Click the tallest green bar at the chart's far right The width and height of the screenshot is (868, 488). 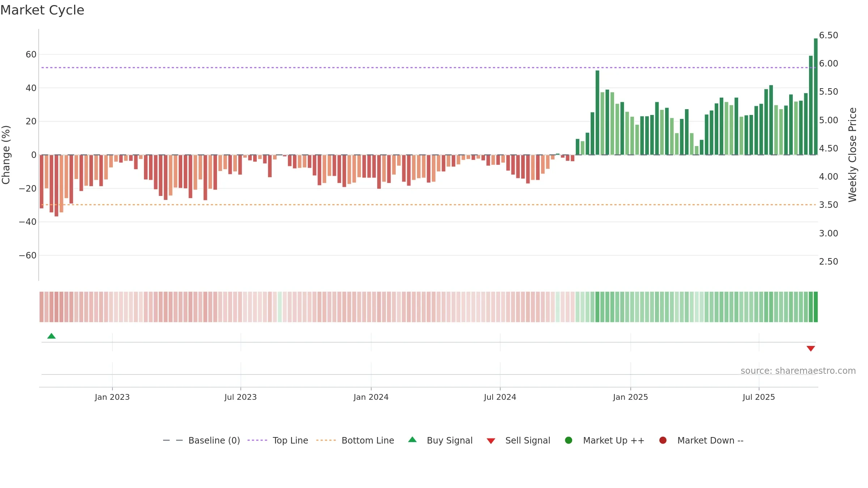pyautogui.click(x=816, y=97)
